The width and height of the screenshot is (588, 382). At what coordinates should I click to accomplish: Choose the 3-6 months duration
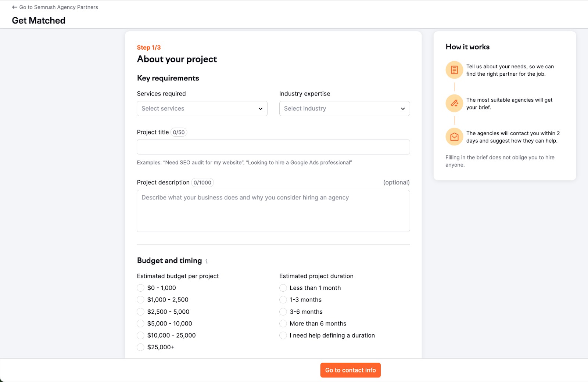pyautogui.click(x=283, y=311)
